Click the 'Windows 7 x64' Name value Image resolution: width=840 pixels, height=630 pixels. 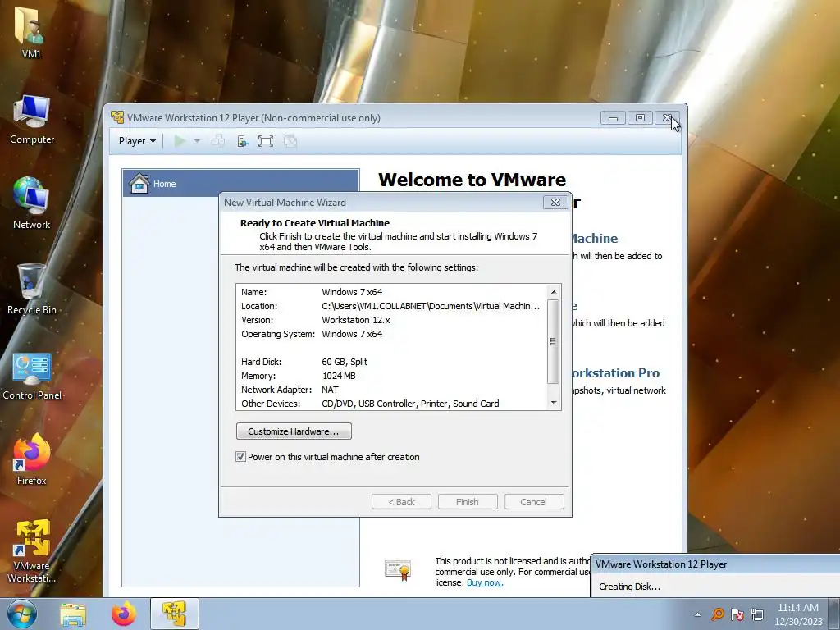coord(352,292)
